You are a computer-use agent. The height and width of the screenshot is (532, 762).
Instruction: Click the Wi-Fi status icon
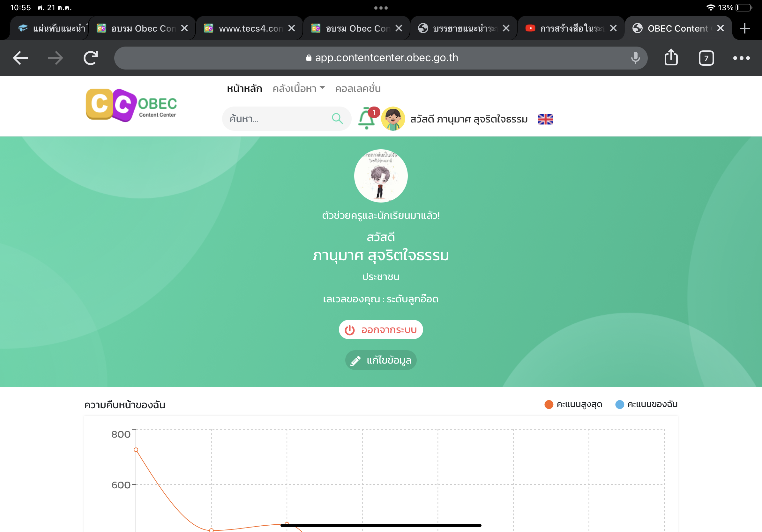coord(710,7)
